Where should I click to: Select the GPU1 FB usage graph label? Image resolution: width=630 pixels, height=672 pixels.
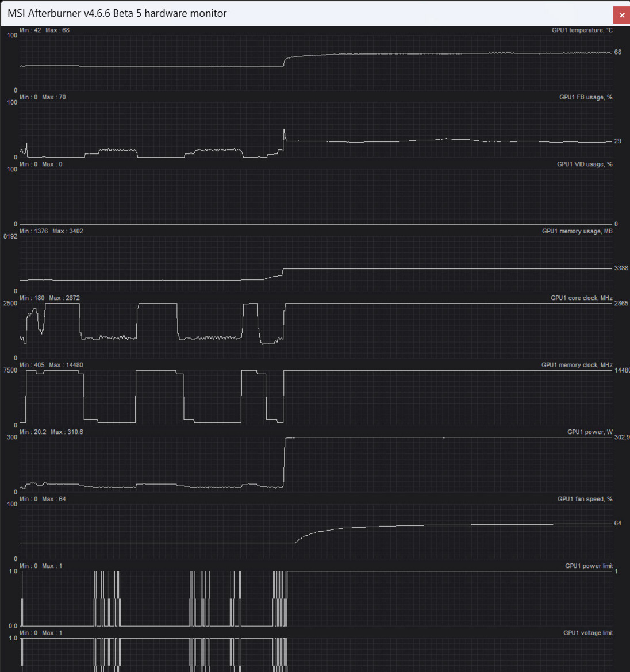(x=586, y=97)
